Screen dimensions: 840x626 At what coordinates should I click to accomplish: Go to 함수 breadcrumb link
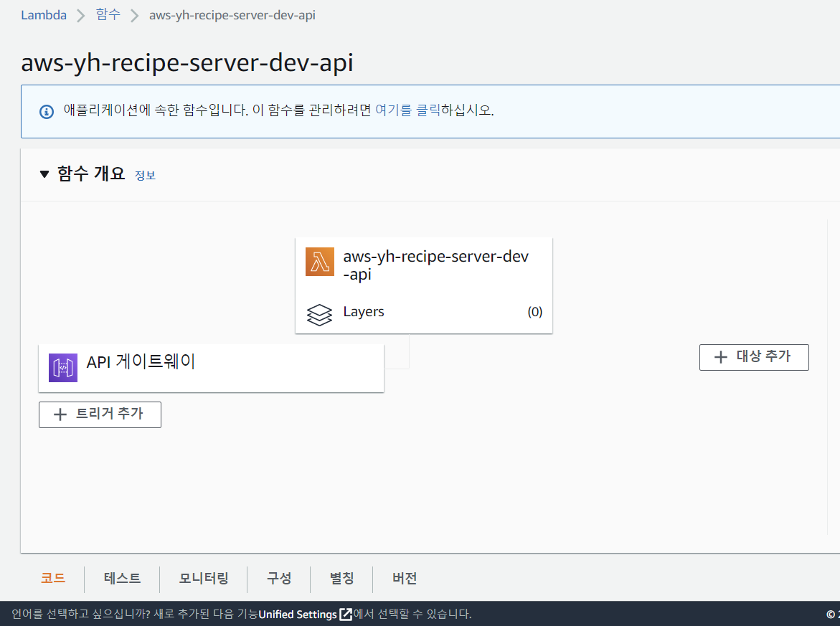point(108,14)
